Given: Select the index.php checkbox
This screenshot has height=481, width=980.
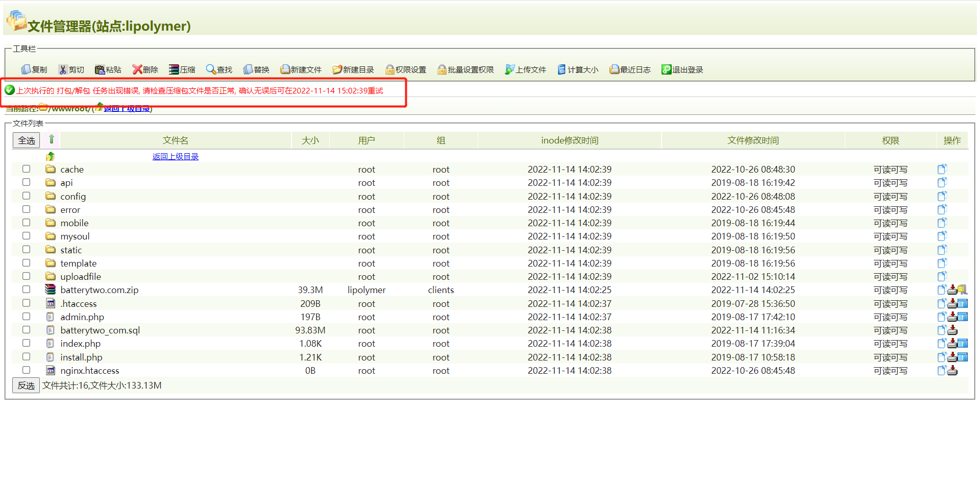Looking at the screenshot, I should coord(26,343).
